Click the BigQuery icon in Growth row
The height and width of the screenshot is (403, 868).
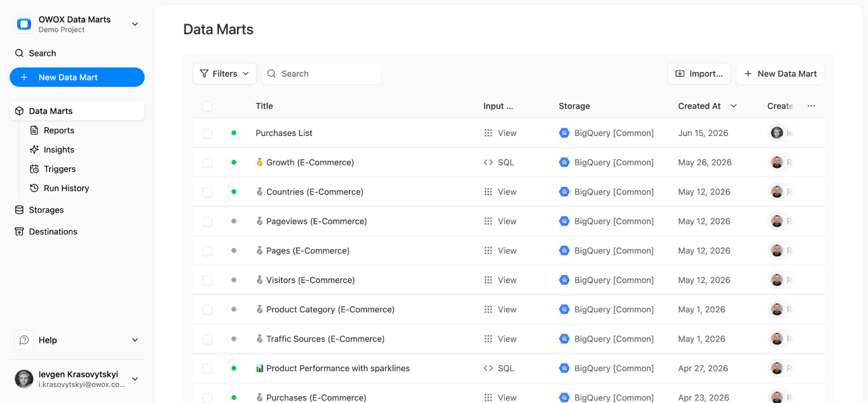click(564, 162)
